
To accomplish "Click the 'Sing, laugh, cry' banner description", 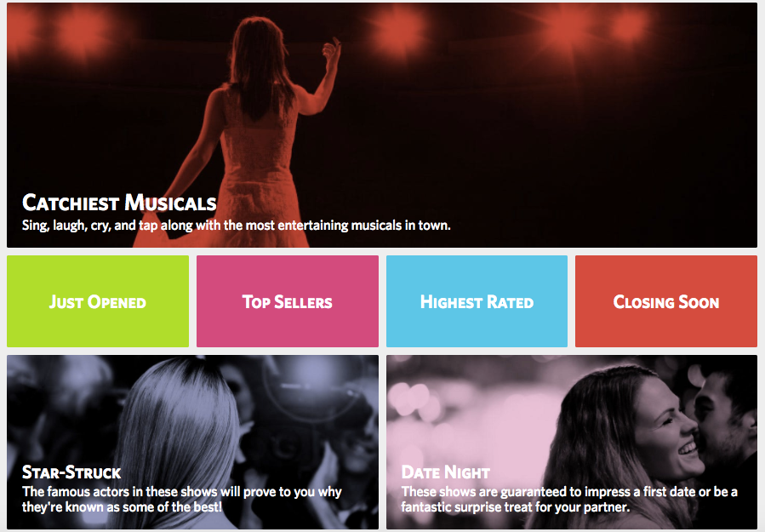I will coord(236,226).
